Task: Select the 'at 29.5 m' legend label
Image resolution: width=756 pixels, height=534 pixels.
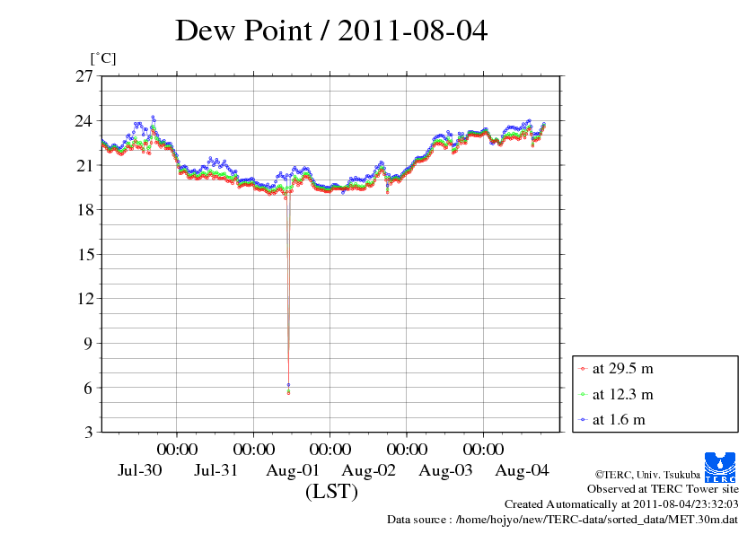Action: point(622,369)
